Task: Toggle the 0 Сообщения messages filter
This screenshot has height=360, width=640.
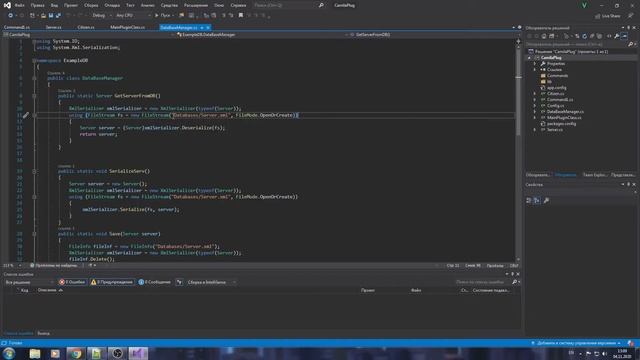Action: [154, 282]
